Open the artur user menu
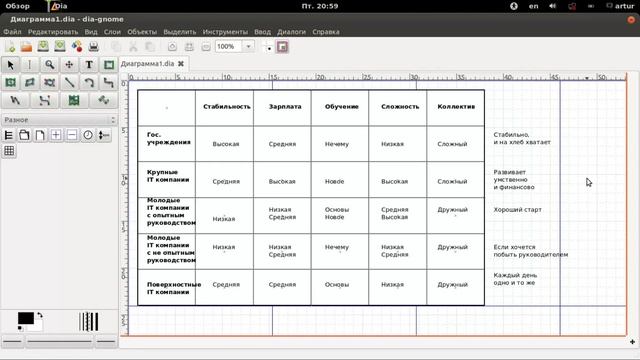Image resolution: width=640 pixels, height=360 pixels. (x=620, y=6)
